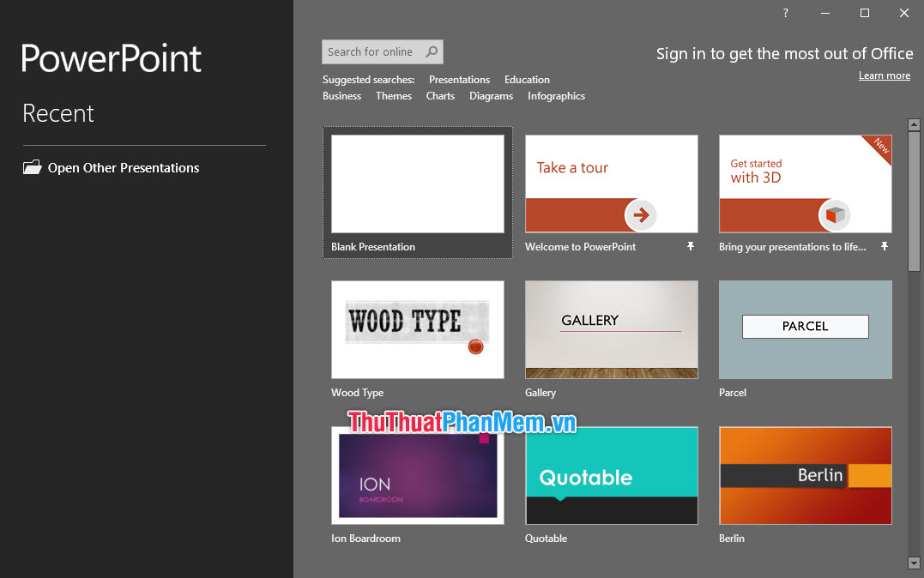Screen dimensions: 924x578
Task: Unpin the Bring your presentations to life template
Action: tap(885, 246)
